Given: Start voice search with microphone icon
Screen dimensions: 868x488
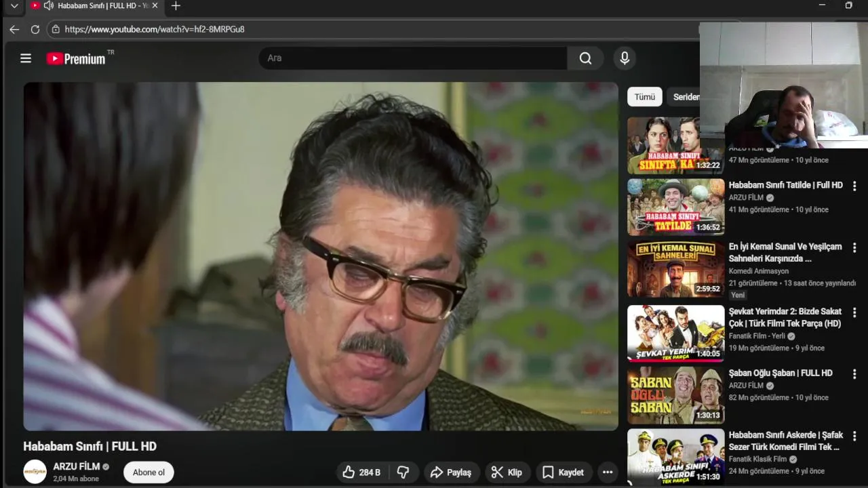Looking at the screenshot, I should [x=625, y=58].
